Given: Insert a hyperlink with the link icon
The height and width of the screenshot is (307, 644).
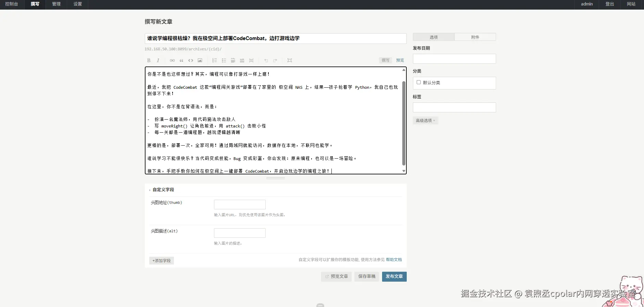Looking at the screenshot, I should 172,60.
